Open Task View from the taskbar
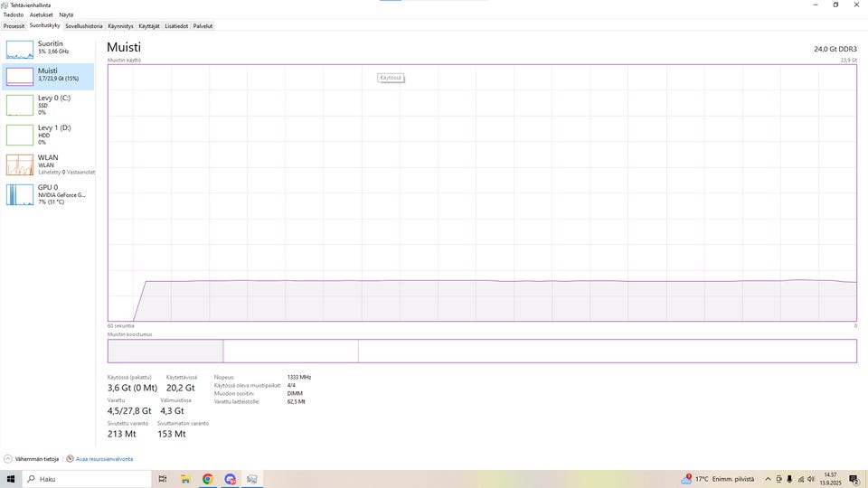Viewport: 868px width, 488px height. point(162,479)
